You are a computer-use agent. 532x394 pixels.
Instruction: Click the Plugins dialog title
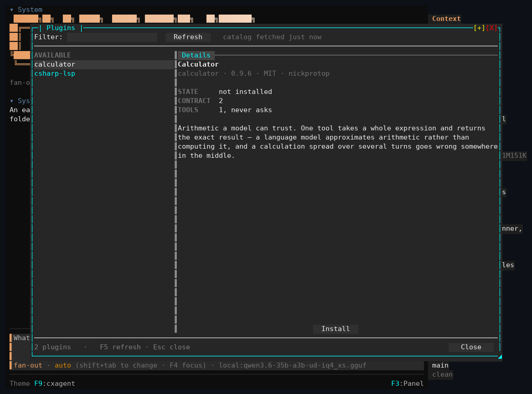pyautogui.click(x=61, y=28)
